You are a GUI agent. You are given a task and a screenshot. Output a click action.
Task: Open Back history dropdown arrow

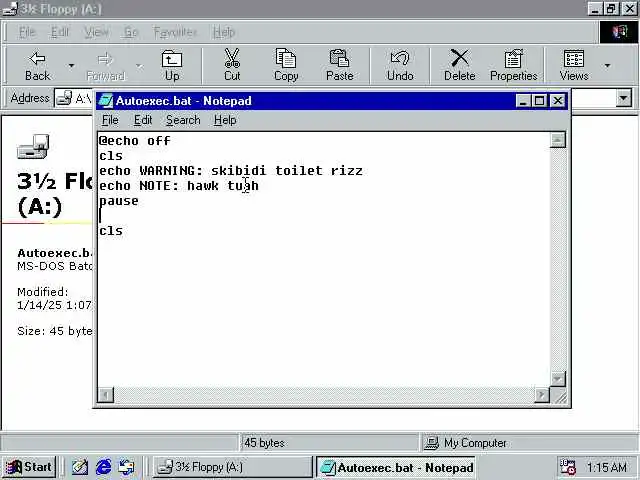click(x=71, y=66)
